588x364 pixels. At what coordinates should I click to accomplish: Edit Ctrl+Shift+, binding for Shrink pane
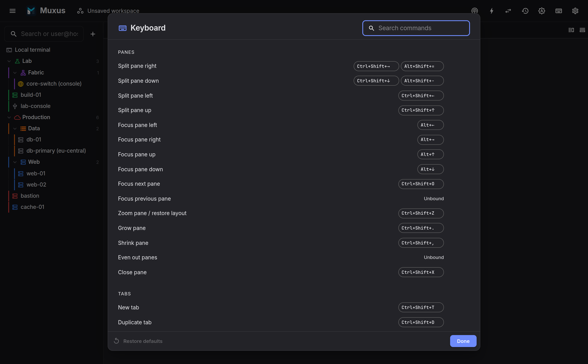[421, 243]
